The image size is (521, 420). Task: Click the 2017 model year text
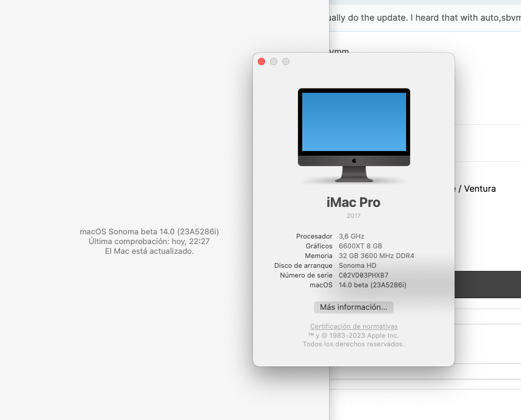(353, 216)
